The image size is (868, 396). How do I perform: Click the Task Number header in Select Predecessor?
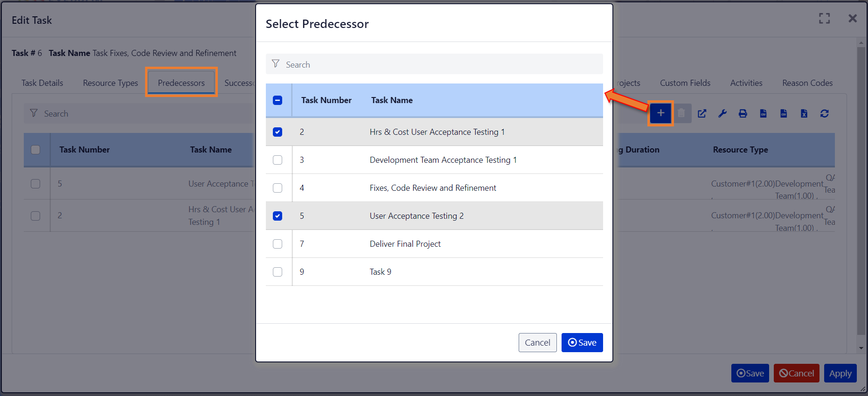(326, 100)
